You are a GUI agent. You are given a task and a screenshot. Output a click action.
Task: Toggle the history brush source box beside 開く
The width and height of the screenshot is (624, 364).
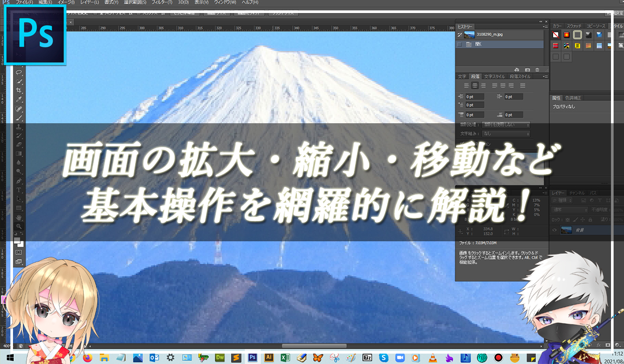pyautogui.click(x=459, y=45)
